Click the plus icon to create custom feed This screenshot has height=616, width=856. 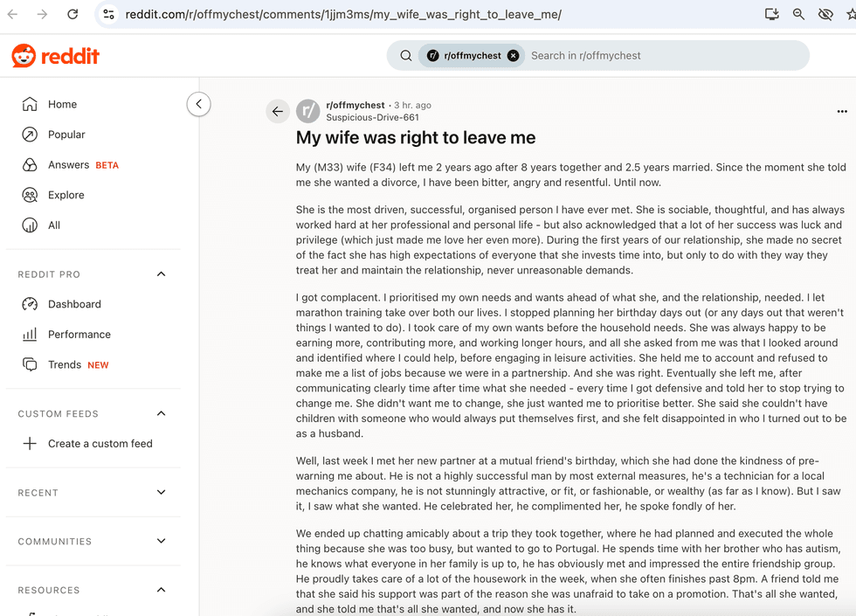[30, 444]
